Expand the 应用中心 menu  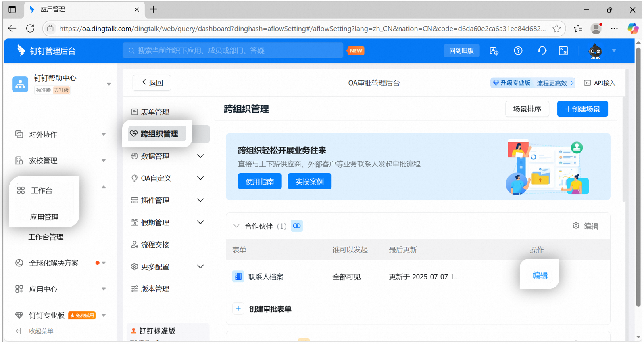pos(104,289)
